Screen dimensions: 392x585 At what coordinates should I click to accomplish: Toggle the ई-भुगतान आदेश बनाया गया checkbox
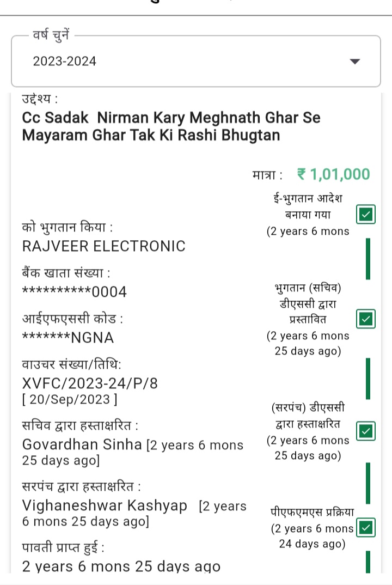(x=366, y=215)
